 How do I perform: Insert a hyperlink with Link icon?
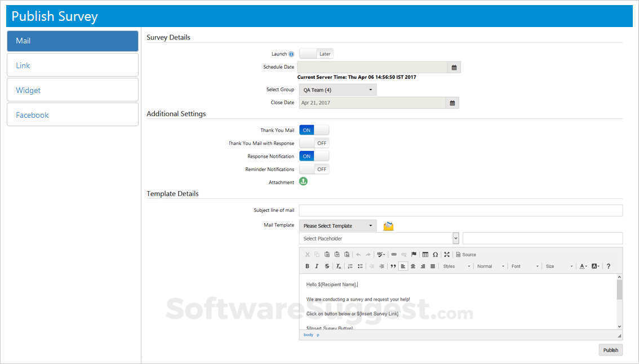394,254
